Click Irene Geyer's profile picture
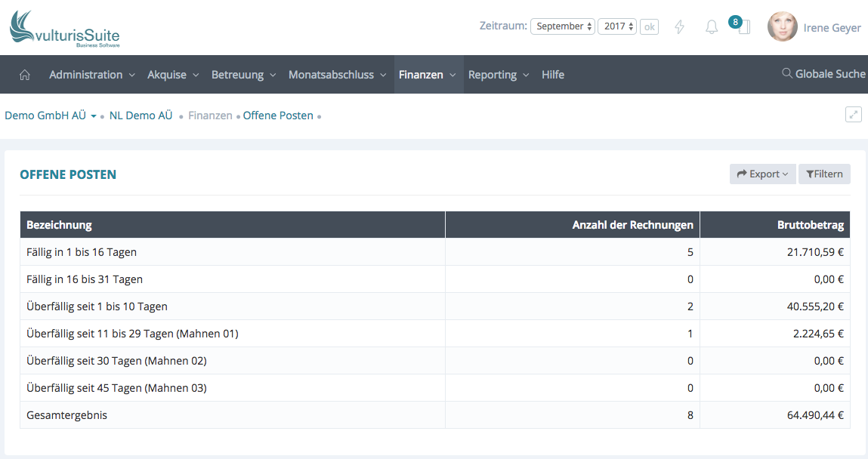Viewport: 868px width, 459px height. [x=782, y=26]
